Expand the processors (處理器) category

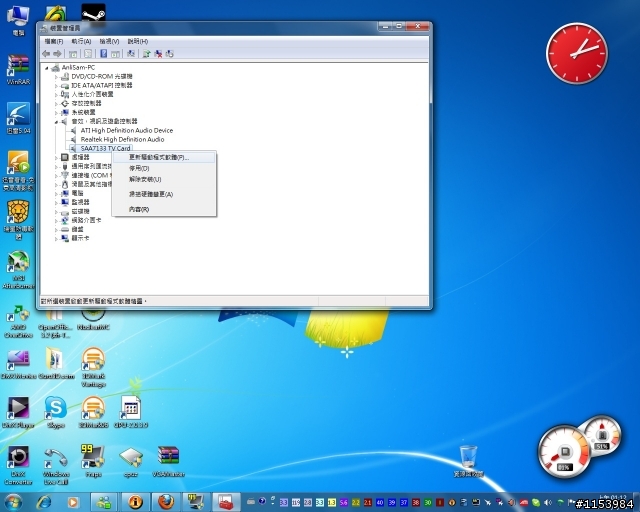[x=56, y=158]
